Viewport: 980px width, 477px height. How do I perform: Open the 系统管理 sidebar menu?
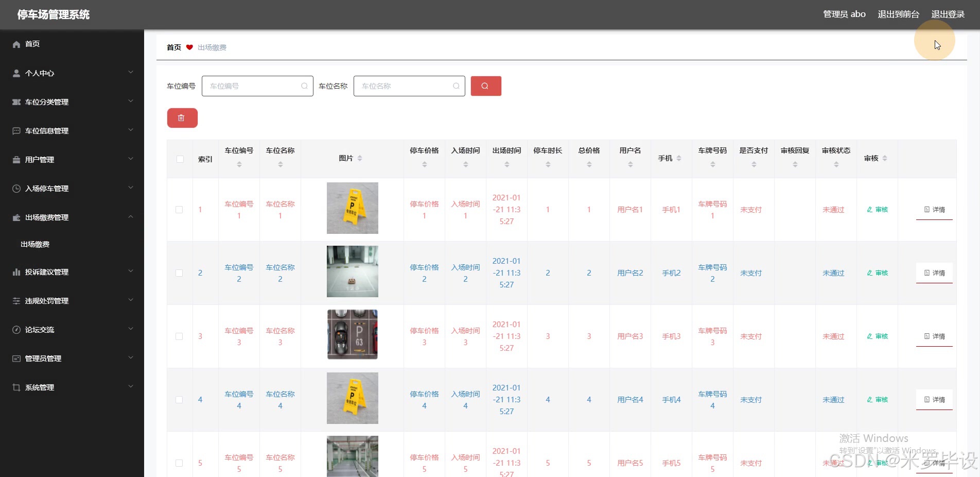tap(72, 387)
